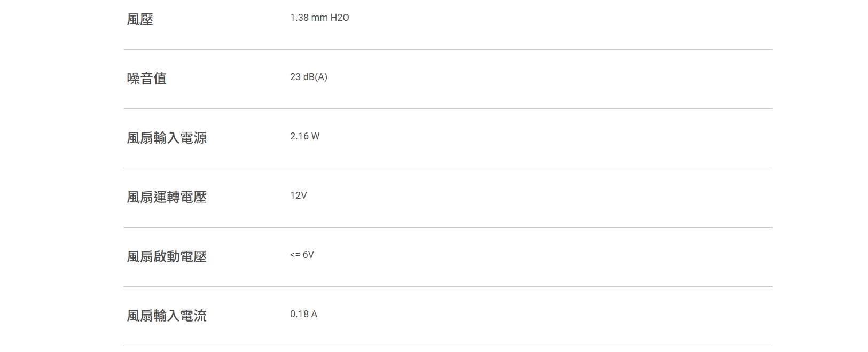Click the dB(A) unit text
The height and width of the screenshot is (352, 868).
click(x=315, y=77)
